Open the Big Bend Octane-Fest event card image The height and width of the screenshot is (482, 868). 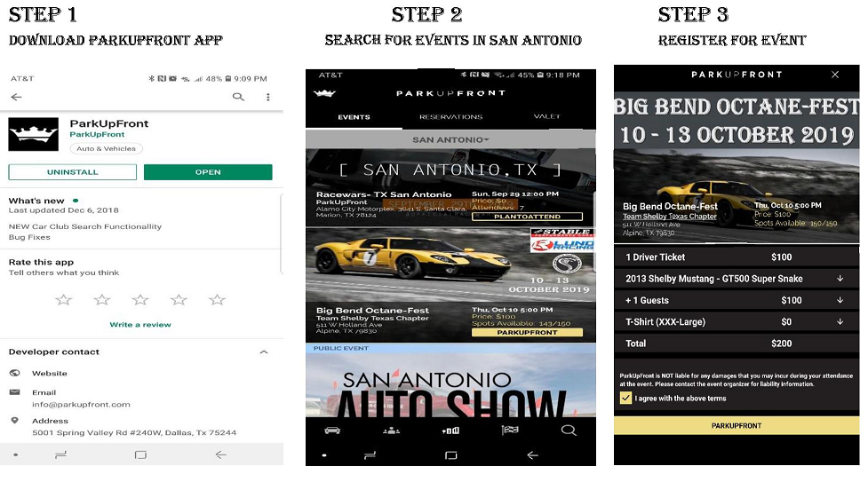click(450, 265)
